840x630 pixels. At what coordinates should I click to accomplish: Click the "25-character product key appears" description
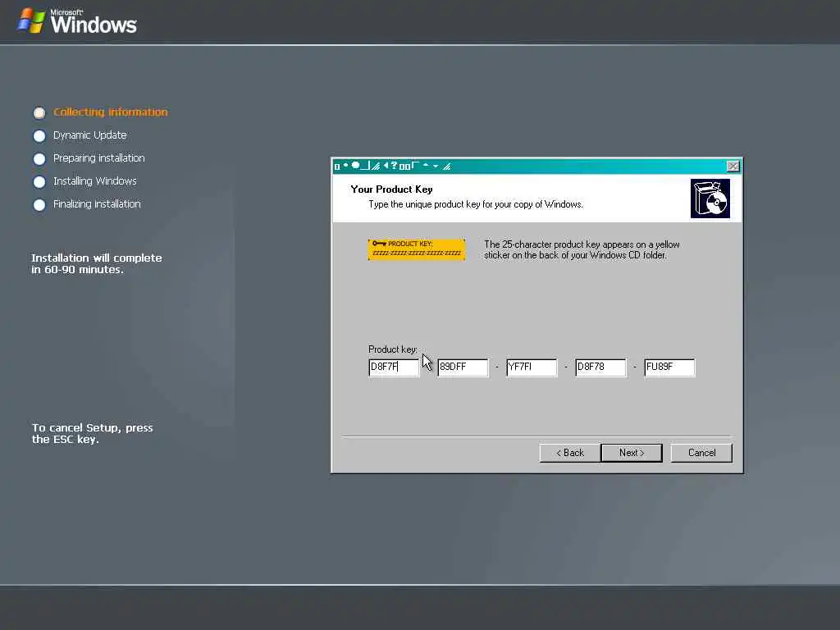582,249
